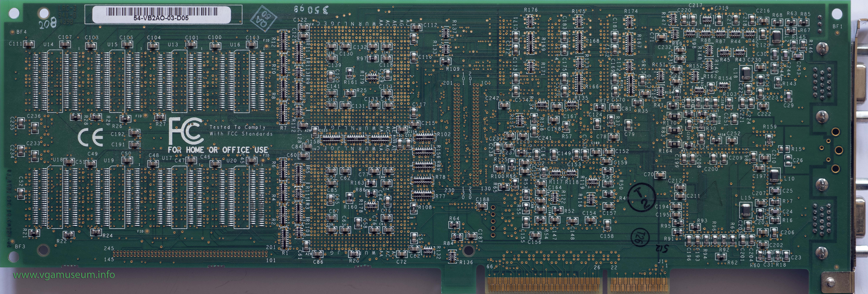Click the BF1 mounting hole label
The height and width of the screenshot is (294, 868).
coord(837,26)
